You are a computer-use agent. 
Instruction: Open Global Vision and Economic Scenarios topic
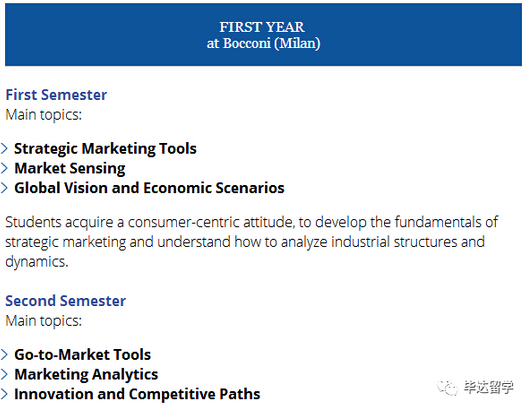[149, 188]
